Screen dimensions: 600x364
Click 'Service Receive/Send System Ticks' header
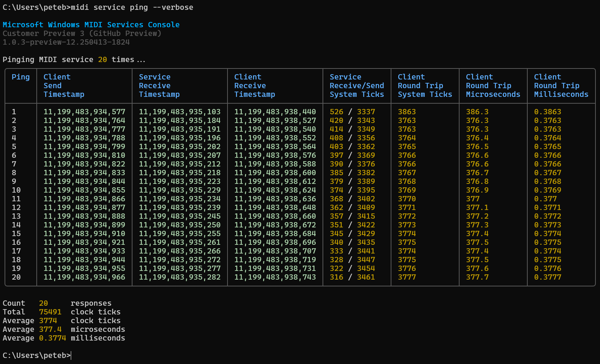pos(357,86)
